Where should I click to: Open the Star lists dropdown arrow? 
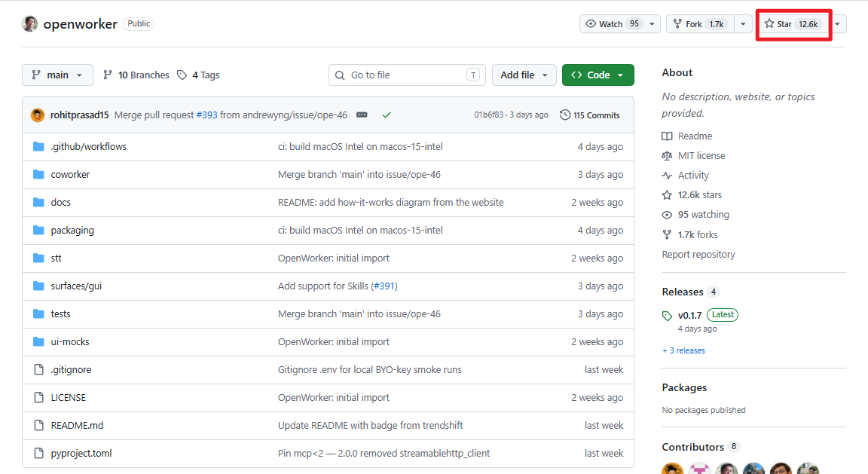[x=838, y=24]
